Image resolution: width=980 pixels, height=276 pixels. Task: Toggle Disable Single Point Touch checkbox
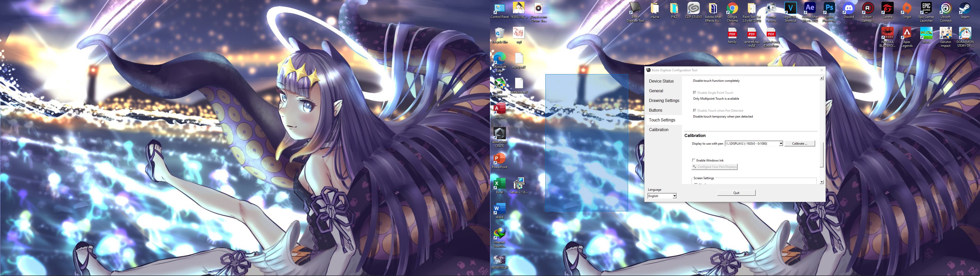point(695,93)
